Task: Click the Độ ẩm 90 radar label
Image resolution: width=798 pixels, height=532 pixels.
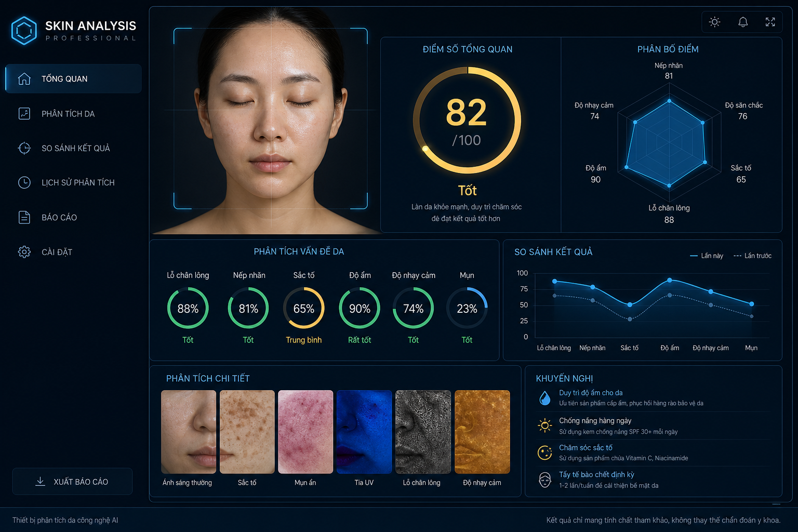Action: click(596, 174)
